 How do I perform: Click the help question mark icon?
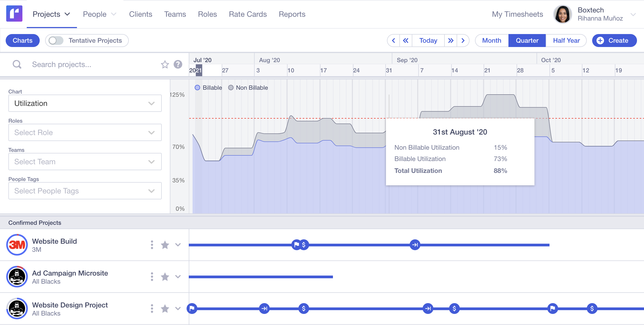tap(178, 64)
